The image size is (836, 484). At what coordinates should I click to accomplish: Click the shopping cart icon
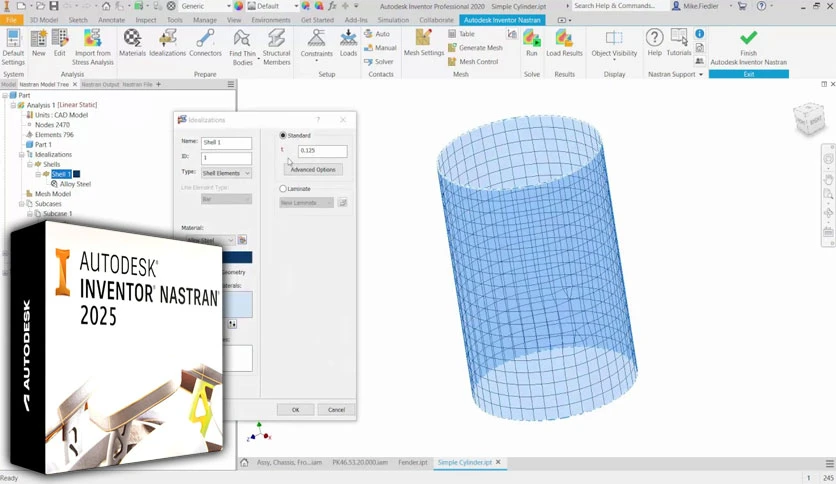coord(742,6)
